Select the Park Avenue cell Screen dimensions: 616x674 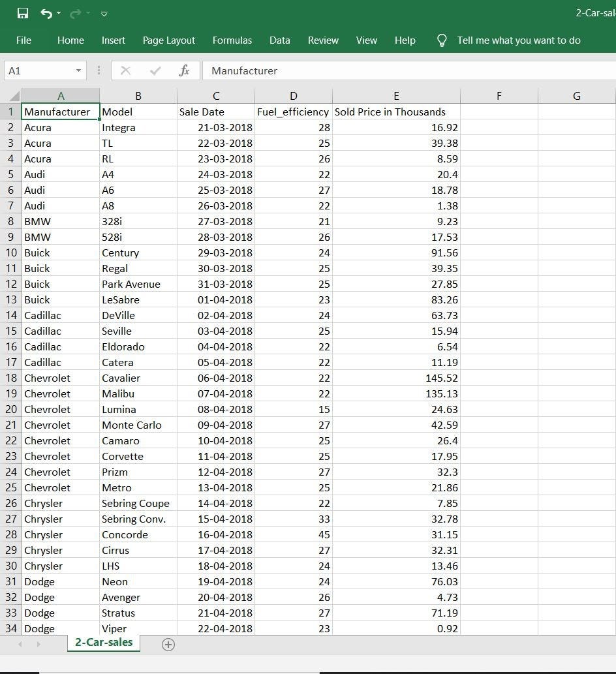[138, 284]
